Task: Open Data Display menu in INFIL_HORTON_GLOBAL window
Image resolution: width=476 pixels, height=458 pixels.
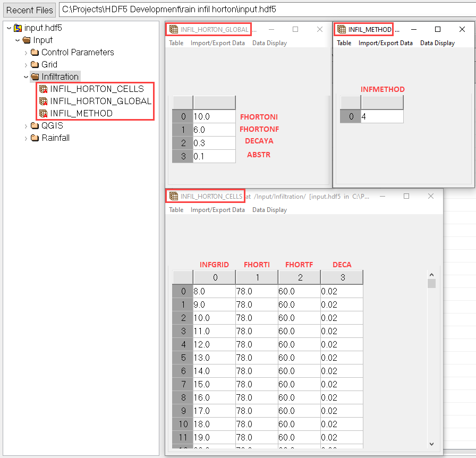Action: coord(269,43)
